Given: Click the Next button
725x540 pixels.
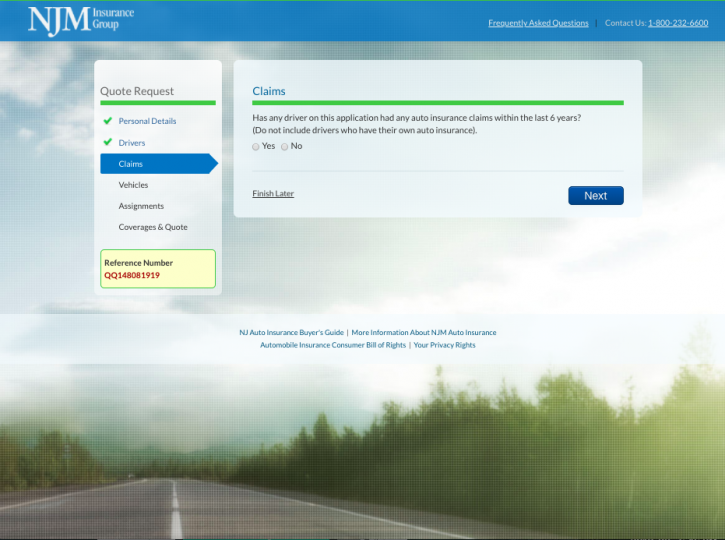Looking at the screenshot, I should [x=596, y=196].
